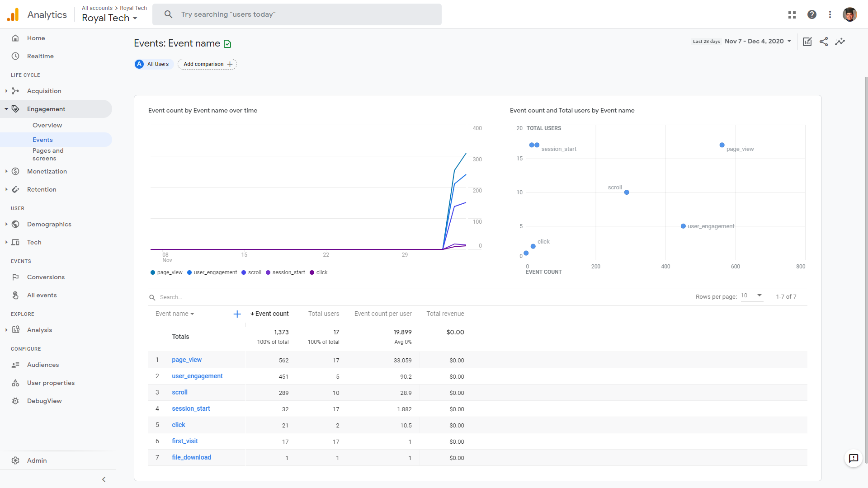Image resolution: width=868 pixels, height=488 pixels.
Task: Expand the Acquisition section
Action: tap(45, 91)
